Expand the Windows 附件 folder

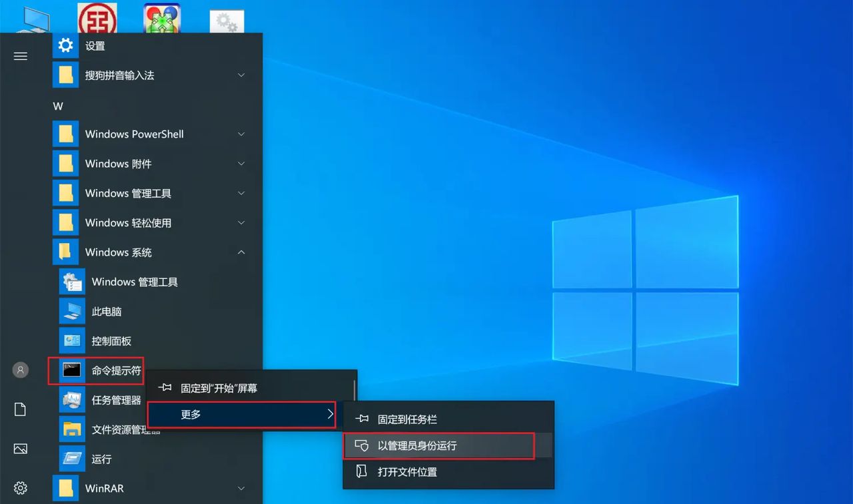(x=241, y=163)
